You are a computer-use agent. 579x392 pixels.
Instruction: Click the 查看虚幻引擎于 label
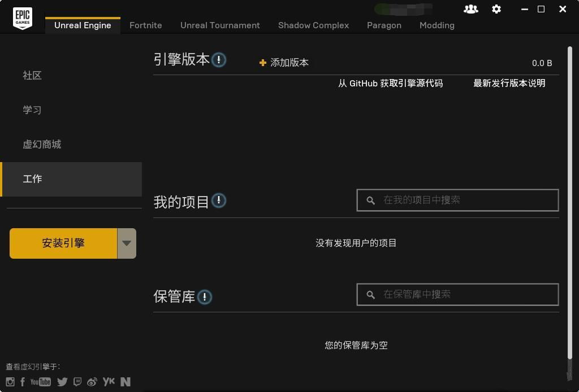[x=33, y=367]
